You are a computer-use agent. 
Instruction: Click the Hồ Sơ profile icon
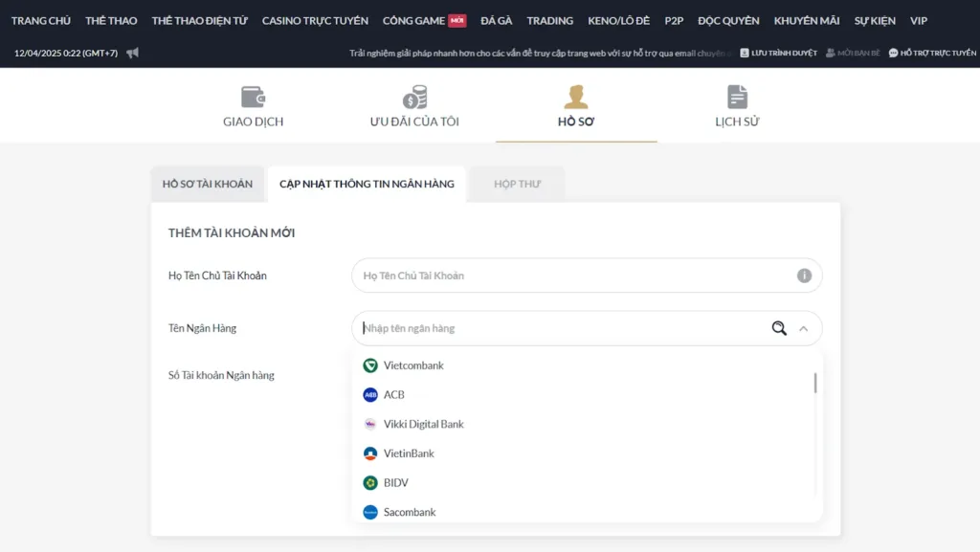coord(576,97)
